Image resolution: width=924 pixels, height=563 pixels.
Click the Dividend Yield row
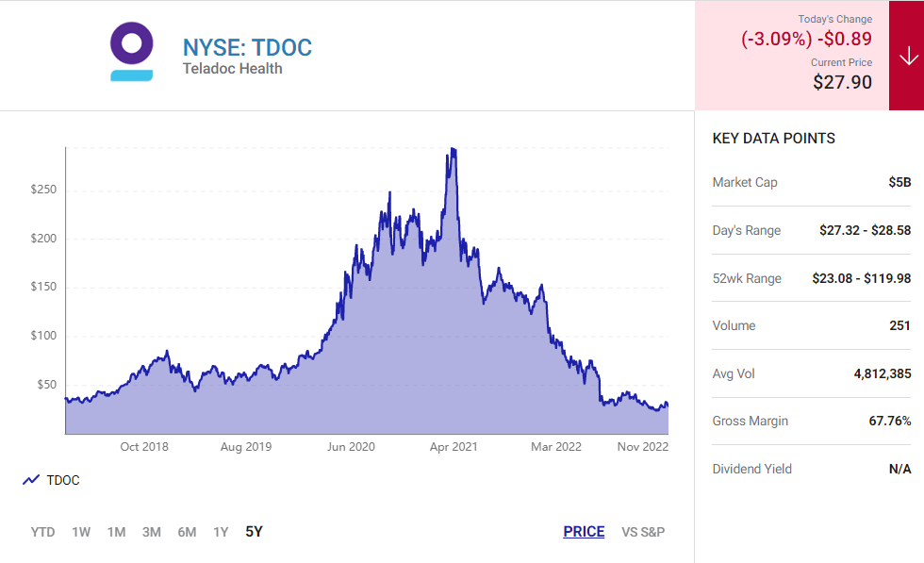click(812, 469)
